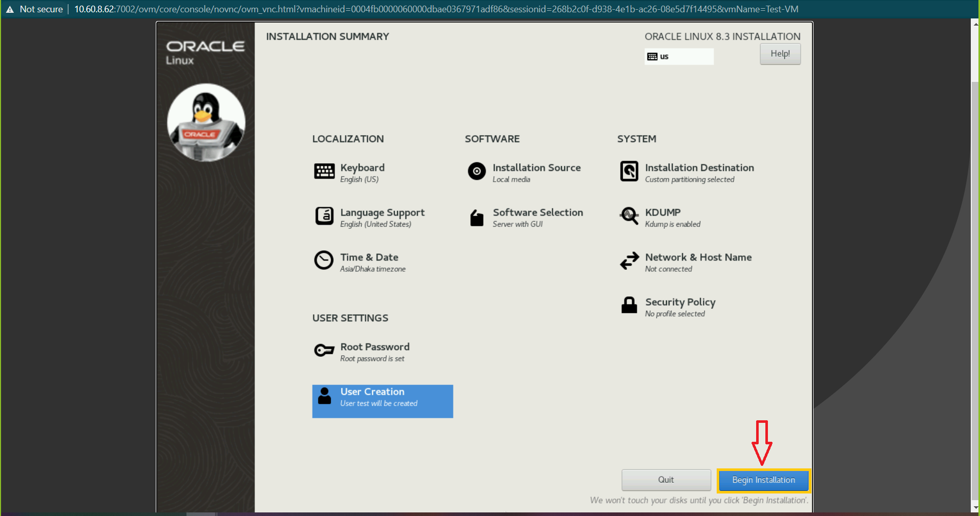Click the INSTALLATION SUMMARY heading

click(327, 37)
